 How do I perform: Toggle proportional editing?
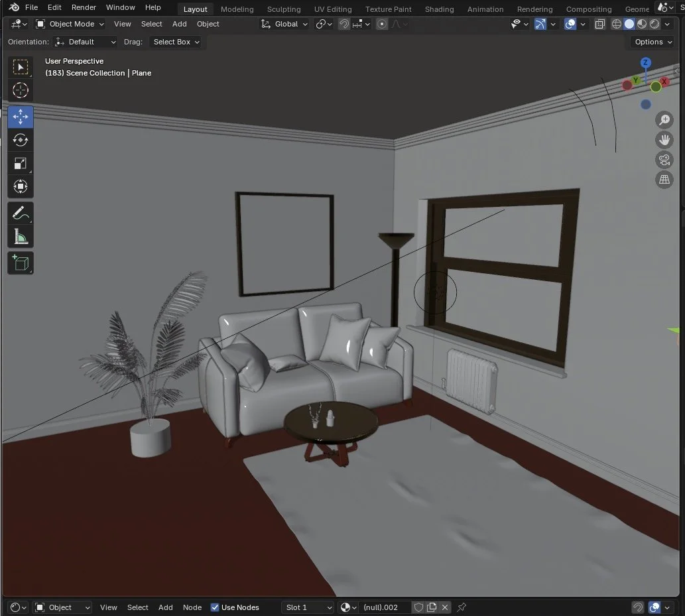[x=382, y=24]
